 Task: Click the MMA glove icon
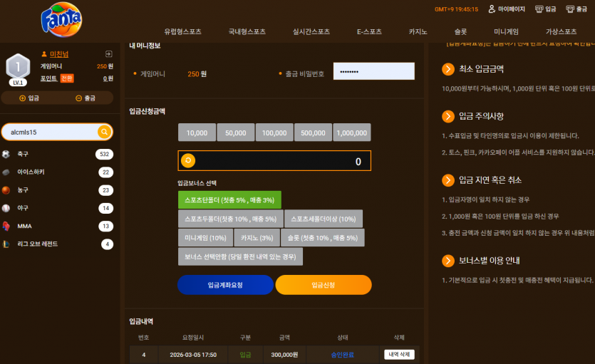tap(6, 226)
